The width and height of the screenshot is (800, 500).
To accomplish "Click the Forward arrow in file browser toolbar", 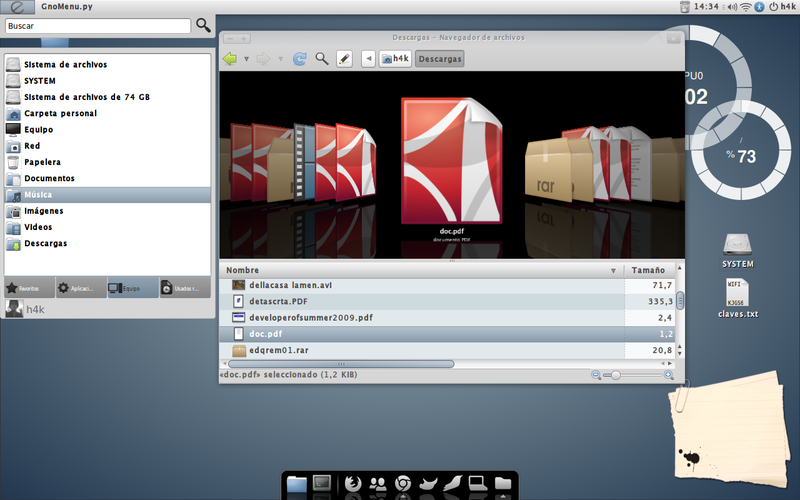I will (x=263, y=59).
